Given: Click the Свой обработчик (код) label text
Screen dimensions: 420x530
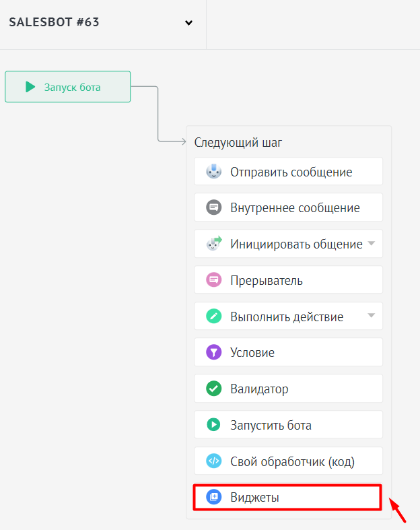Looking at the screenshot, I should (x=292, y=461).
